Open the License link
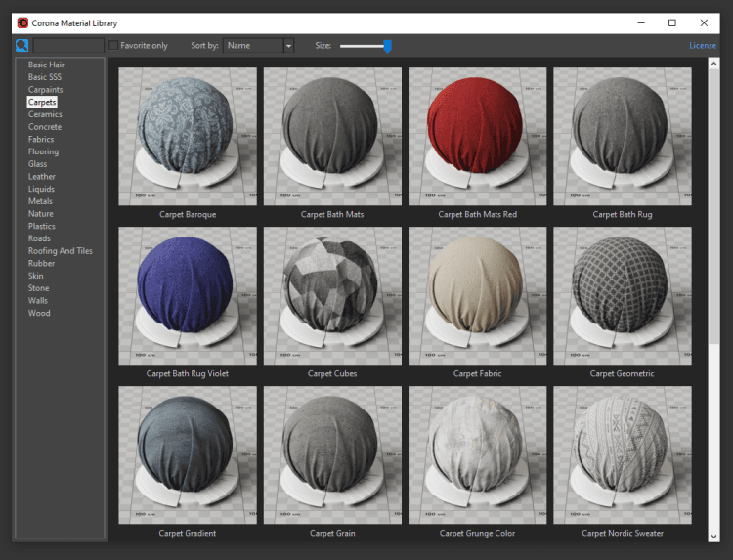Screen dimensions: 733x560 (x=702, y=46)
